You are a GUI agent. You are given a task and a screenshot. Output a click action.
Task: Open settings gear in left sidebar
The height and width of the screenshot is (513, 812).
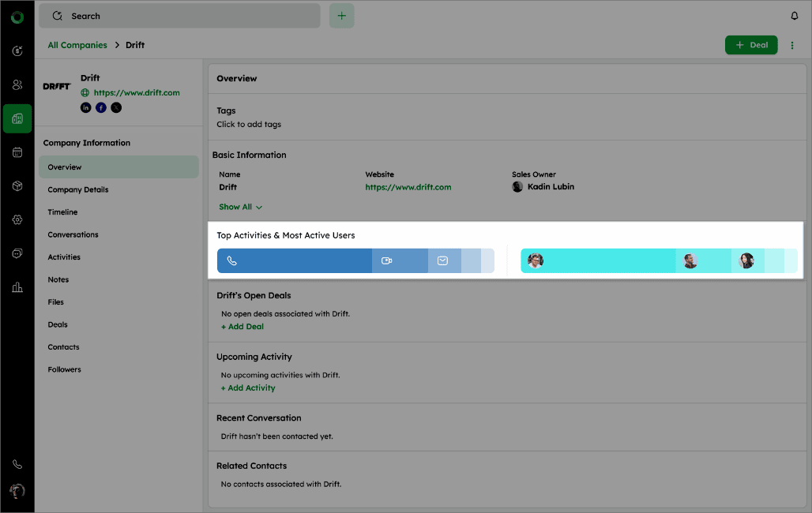(x=17, y=220)
